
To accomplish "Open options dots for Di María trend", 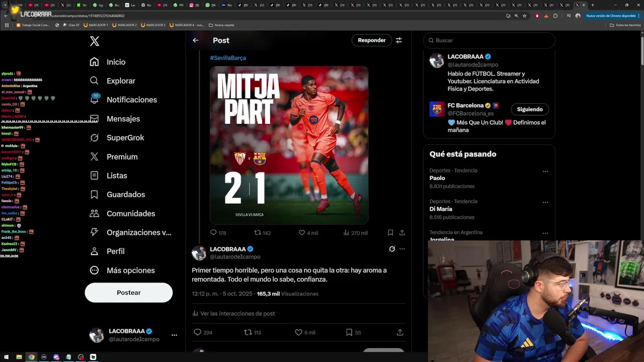I will click(545, 203).
